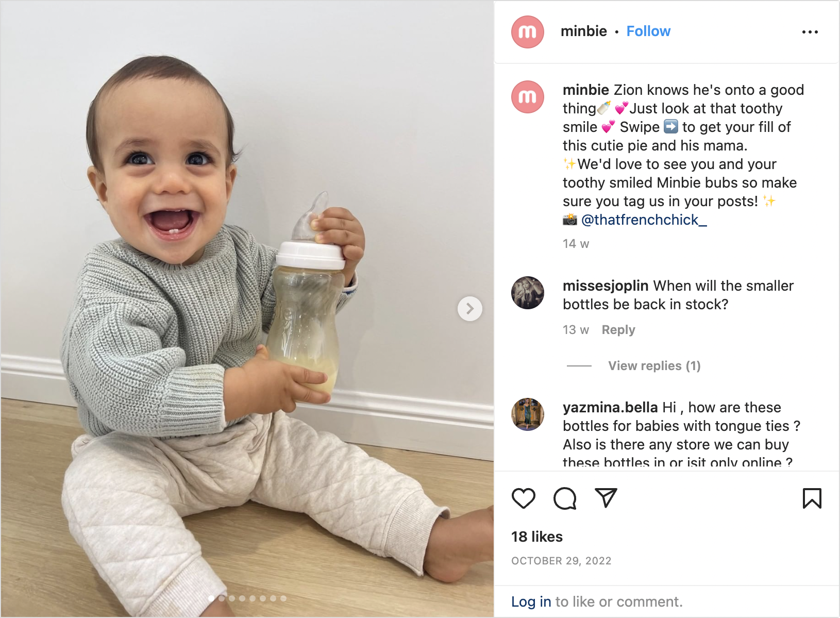
Task: Open missesjoplin's profile picture
Action: click(x=527, y=293)
